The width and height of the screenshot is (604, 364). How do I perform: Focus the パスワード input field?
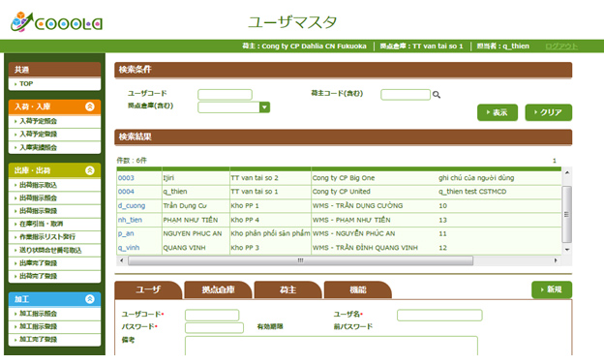pos(214,328)
